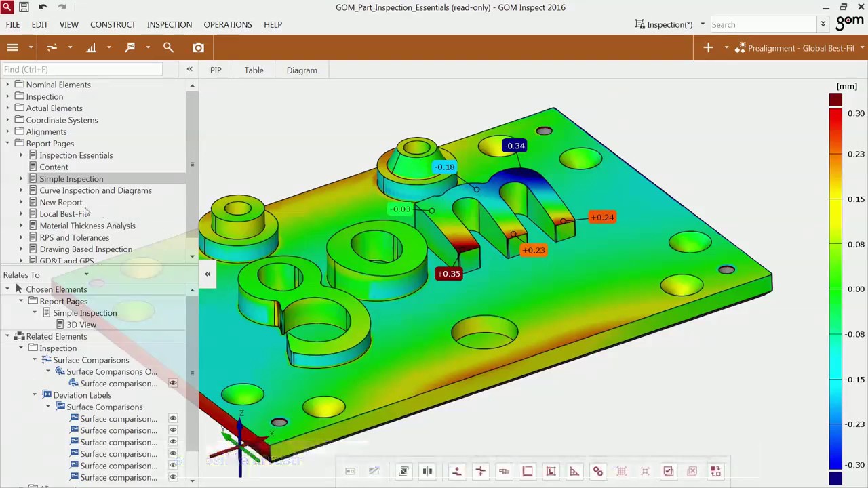Open the CONSTRUCT menu
868x488 pixels.
113,24
